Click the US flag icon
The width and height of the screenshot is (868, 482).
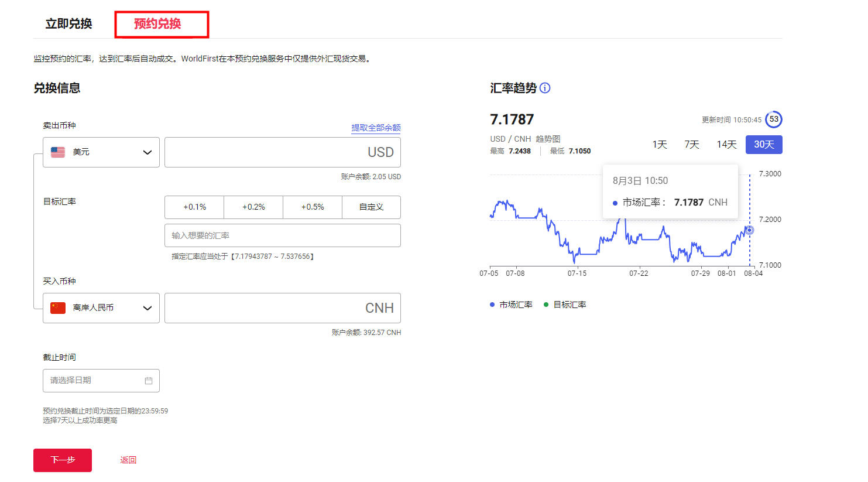click(x=58, y=152)
